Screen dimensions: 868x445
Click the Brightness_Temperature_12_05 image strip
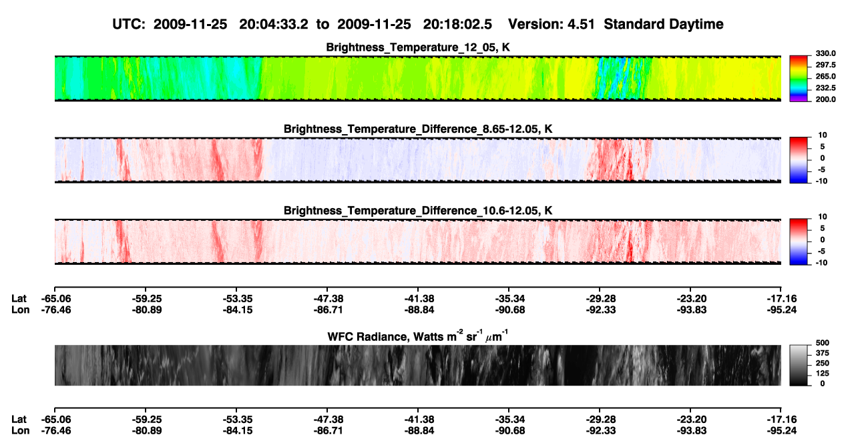418,78
